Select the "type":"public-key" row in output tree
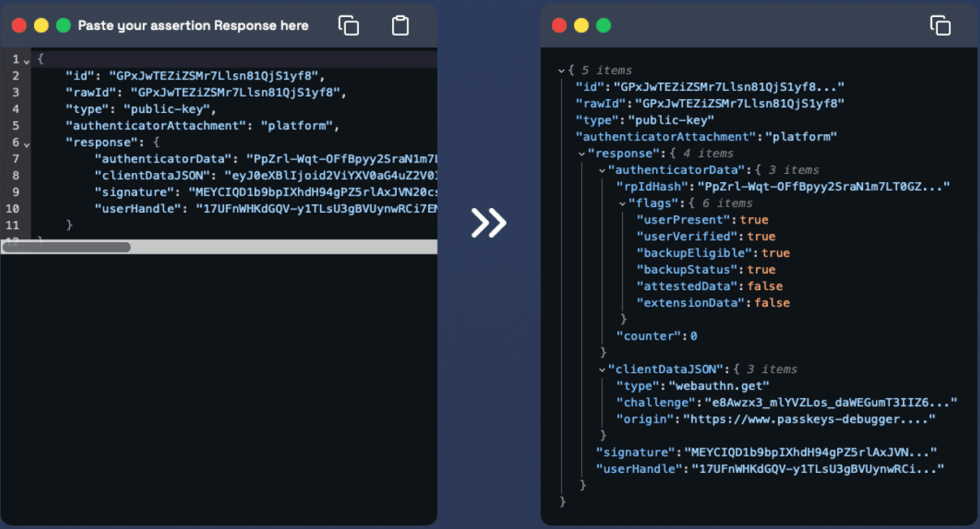This screenshot has width=980, height=529. point(645,120)
